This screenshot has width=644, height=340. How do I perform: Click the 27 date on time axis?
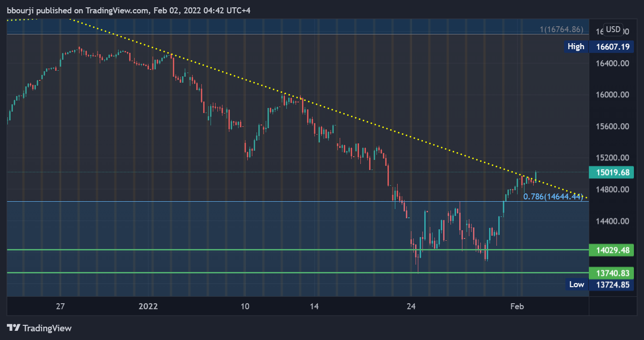(60, 306)
